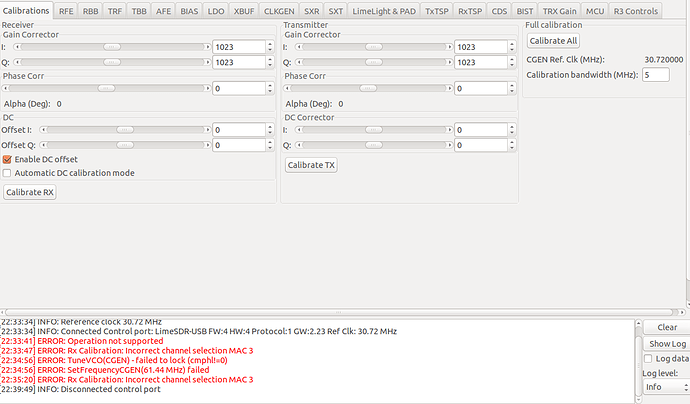
Task: Click the Receiver Gain Corrector Q value field
Action: 239,62
